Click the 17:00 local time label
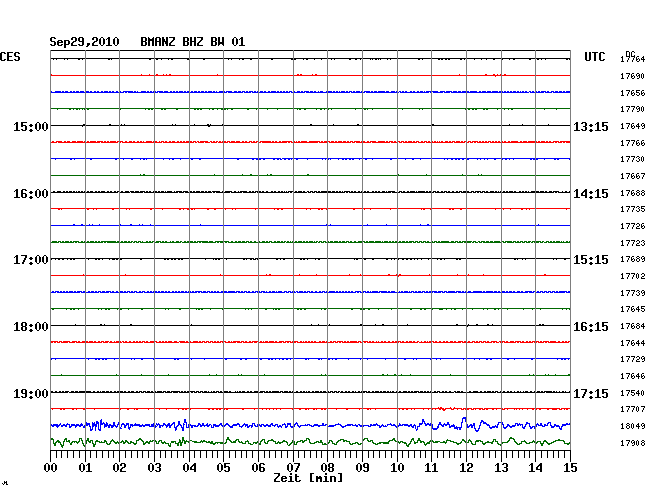Image resolution: width=650 pixels, height=494 pixels. coord(31,260)
